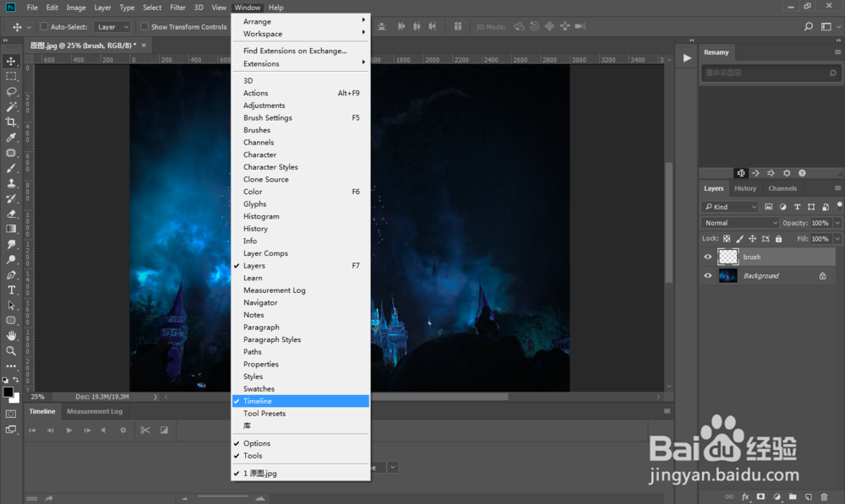Select the Eraser tool
Image resolution: width=845 pixels, height=504 pixels.
11,214
